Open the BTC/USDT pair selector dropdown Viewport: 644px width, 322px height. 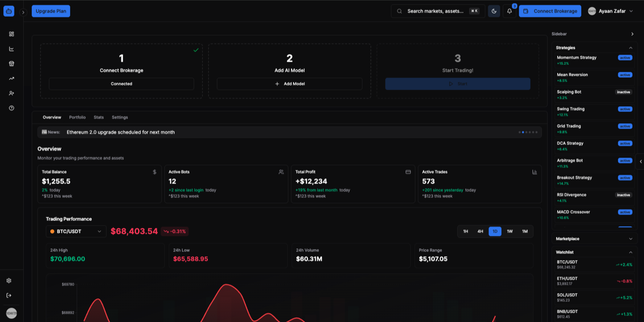click(75, 231)
